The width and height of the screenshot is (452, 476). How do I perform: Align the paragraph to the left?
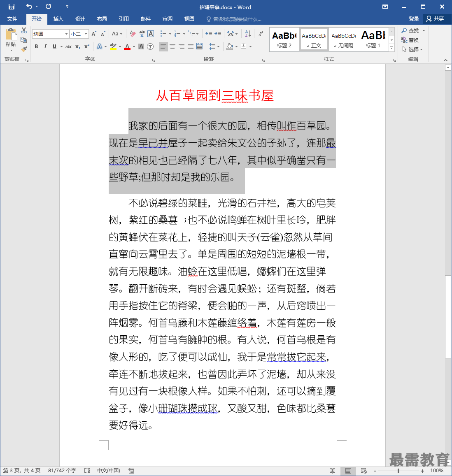[x=163, y=46]
